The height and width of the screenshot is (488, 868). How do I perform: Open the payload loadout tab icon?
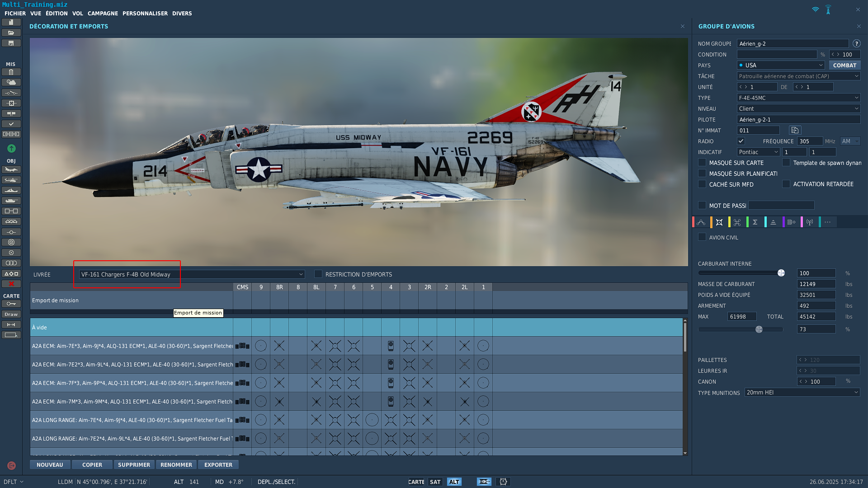click(719, 222)
